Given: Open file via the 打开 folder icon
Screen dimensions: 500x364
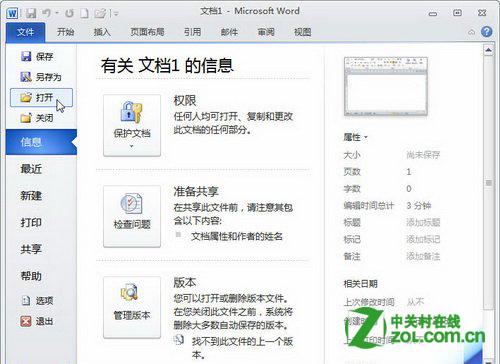Looking at the screenshot, I should (26, 97).
